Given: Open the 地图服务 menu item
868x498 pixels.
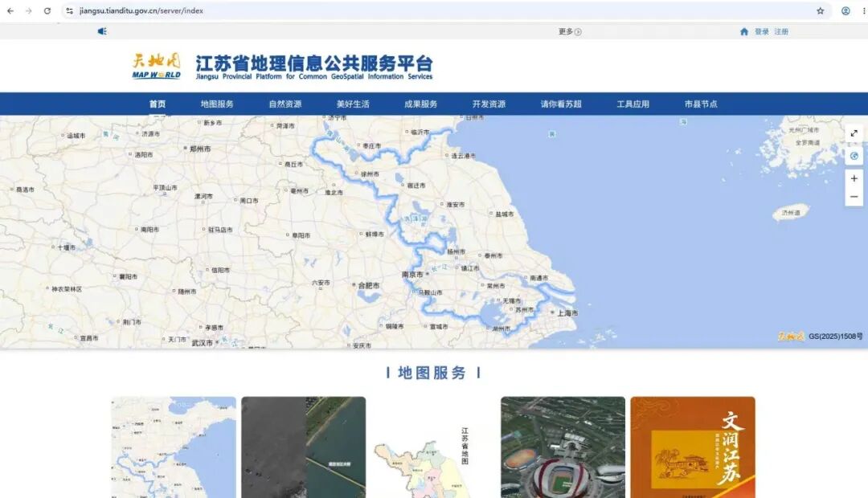Looking at the screenshot, I should 217,104.
